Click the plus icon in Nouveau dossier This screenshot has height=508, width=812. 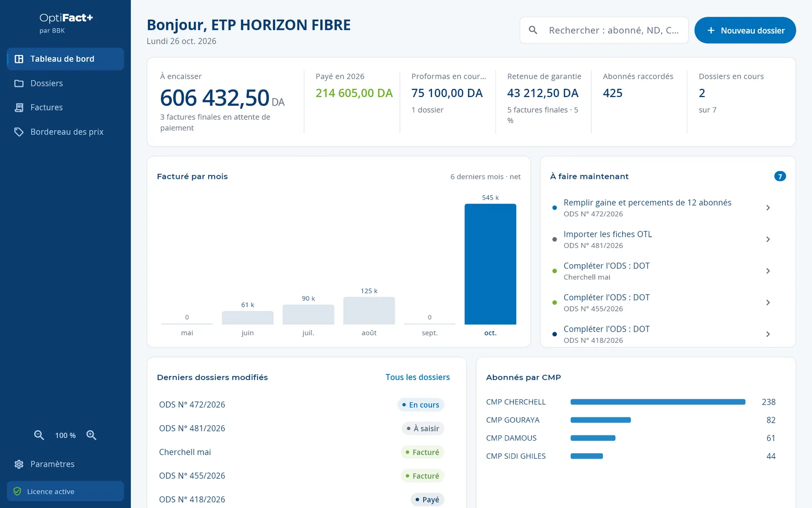[x=711, y=30]
